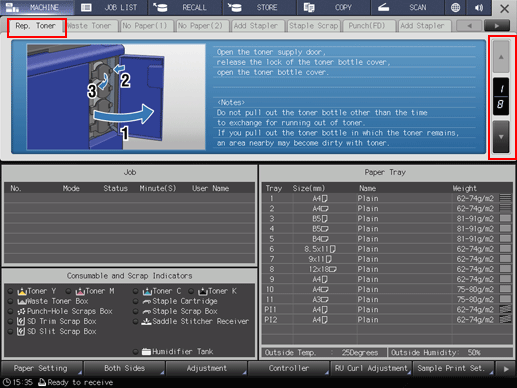
Task: Select the Toner M indicator light
Action: tap(69, 291)
